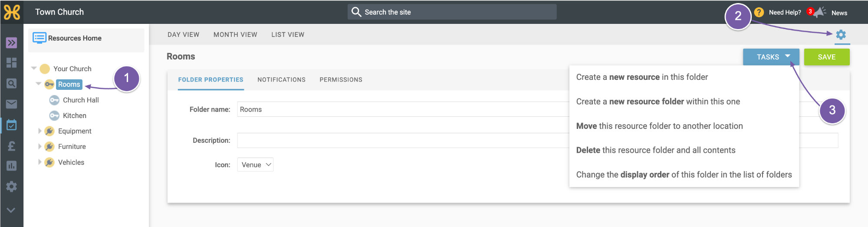Click the Search the site field

[x=452, y=12]
